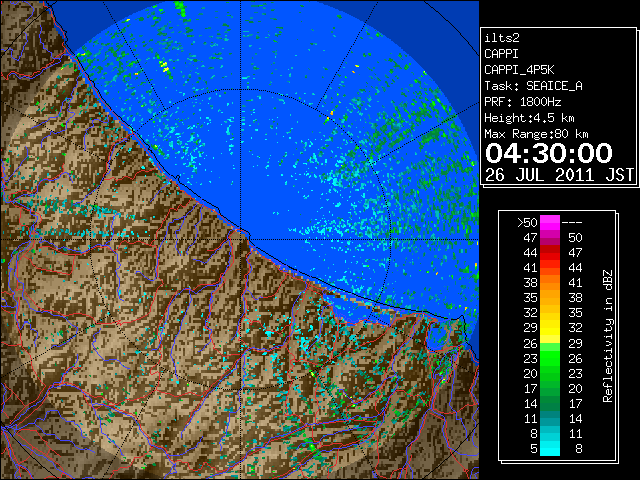Select the 'CAPPI_4P5K' product text
The width and height of the screenshot is (640, 480).
(519, 70)
